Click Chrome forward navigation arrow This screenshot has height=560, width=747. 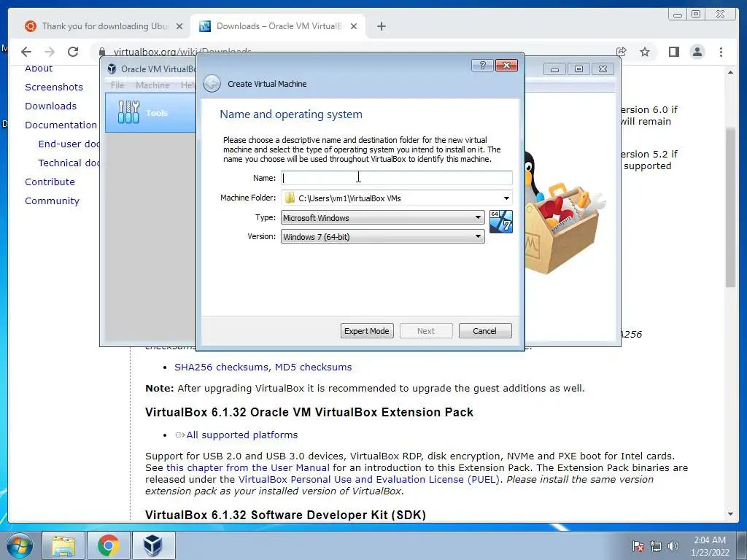(x=50, y=52)
